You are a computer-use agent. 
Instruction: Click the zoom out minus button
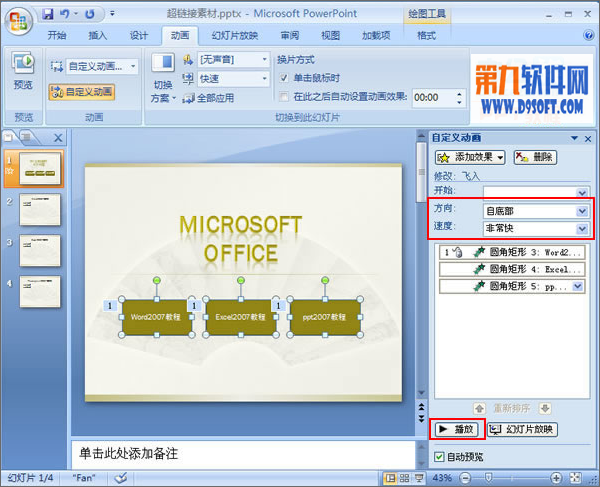point(465,478)
